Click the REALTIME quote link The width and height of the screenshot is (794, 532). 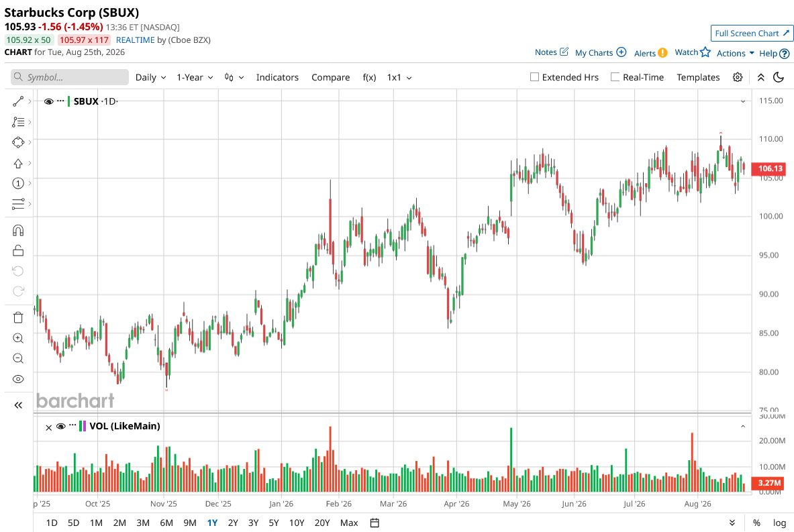(135, 40)
